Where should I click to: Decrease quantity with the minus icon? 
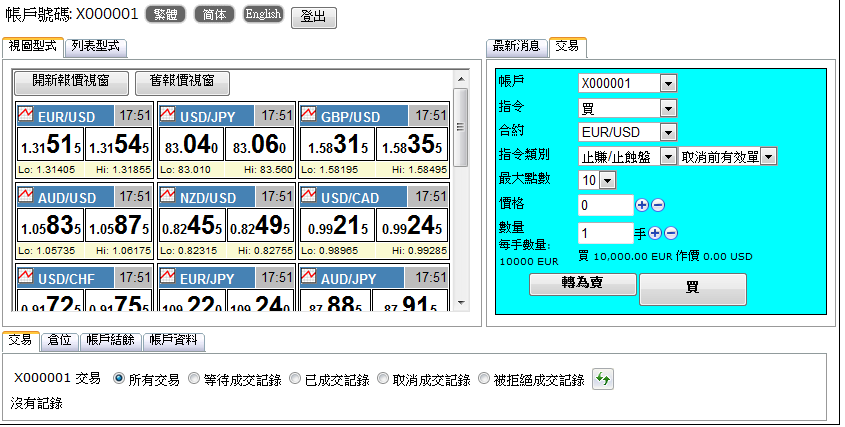click(671, 232)
